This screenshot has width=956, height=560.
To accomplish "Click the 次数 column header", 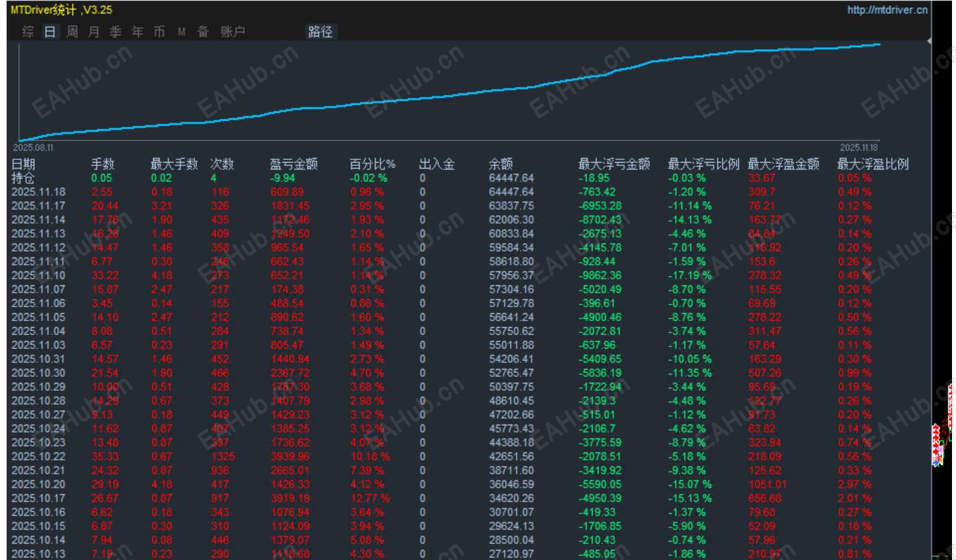I will [x=222, y=164].
